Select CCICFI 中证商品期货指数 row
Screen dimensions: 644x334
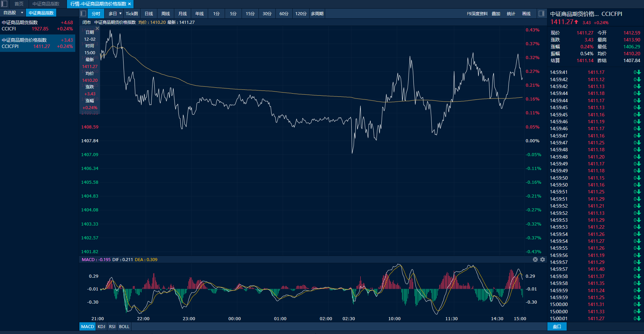37,26
